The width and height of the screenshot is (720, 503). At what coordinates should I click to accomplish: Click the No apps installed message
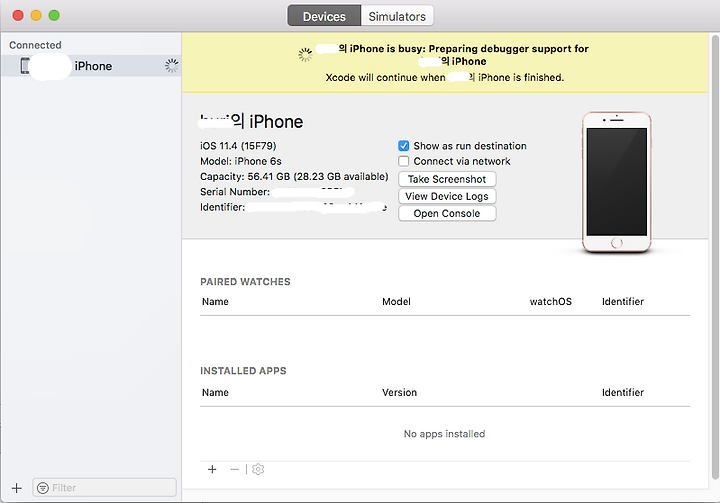tap(444, 434)
